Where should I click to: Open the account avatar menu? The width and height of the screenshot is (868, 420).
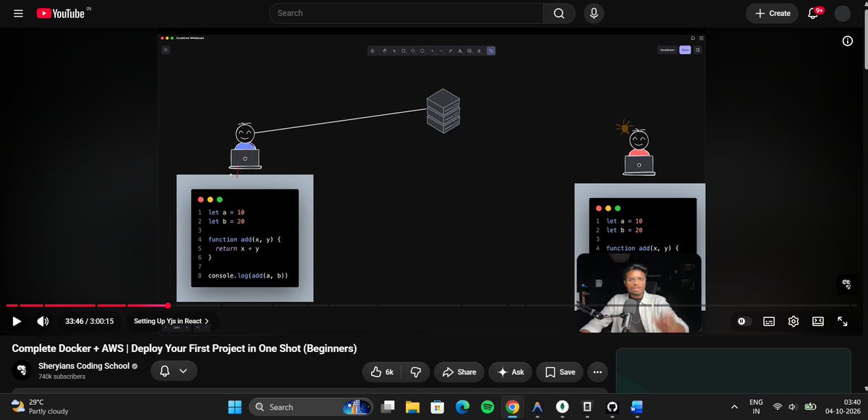(842, 13)
